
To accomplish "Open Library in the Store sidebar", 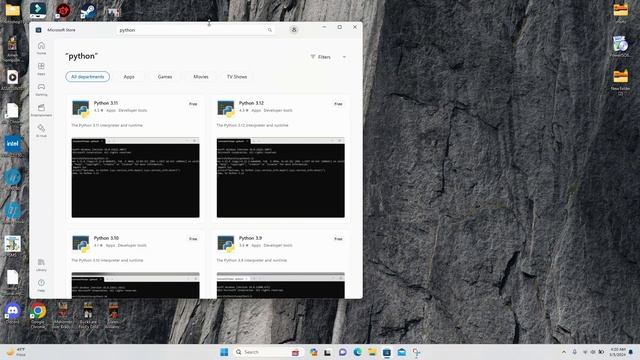I will point(41,264).
